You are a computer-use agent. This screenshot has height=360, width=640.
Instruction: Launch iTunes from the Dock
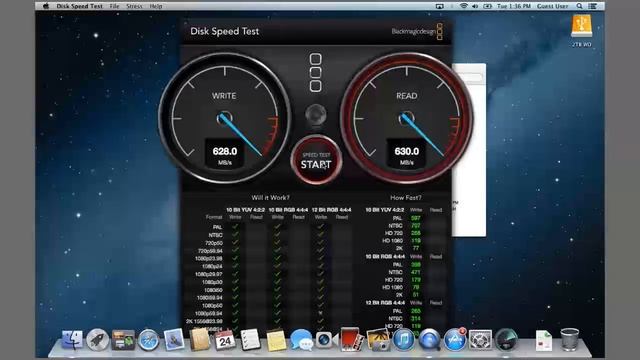click(x=403, y=340)
